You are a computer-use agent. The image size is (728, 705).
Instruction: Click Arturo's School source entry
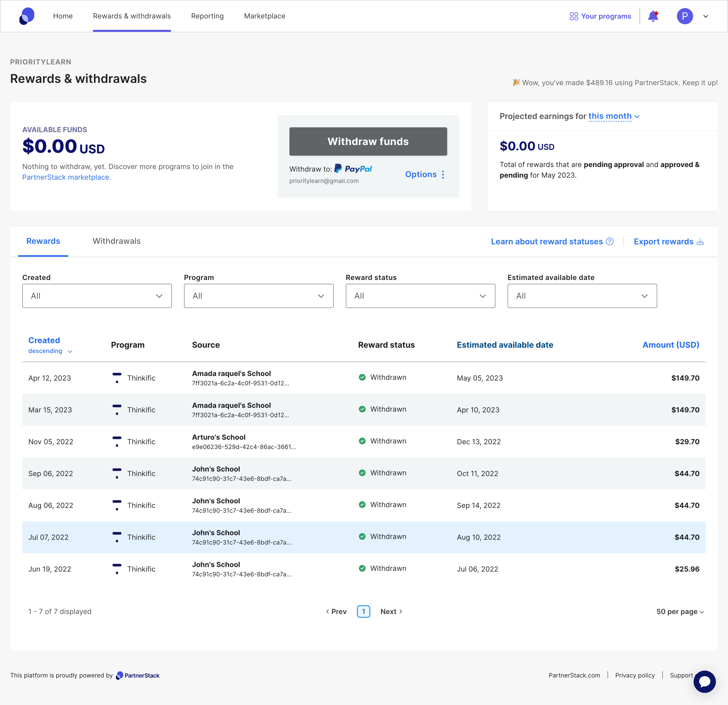click(218, 437)
